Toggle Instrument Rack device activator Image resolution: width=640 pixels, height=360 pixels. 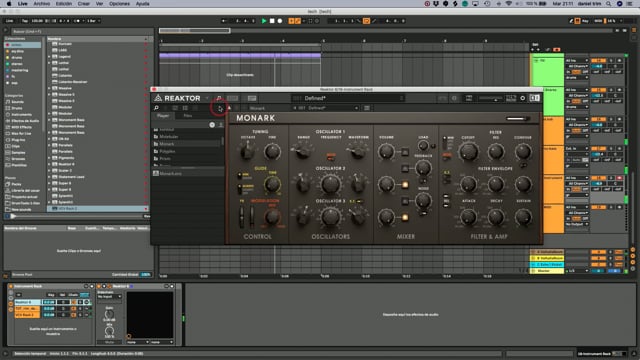coord(11,286)
